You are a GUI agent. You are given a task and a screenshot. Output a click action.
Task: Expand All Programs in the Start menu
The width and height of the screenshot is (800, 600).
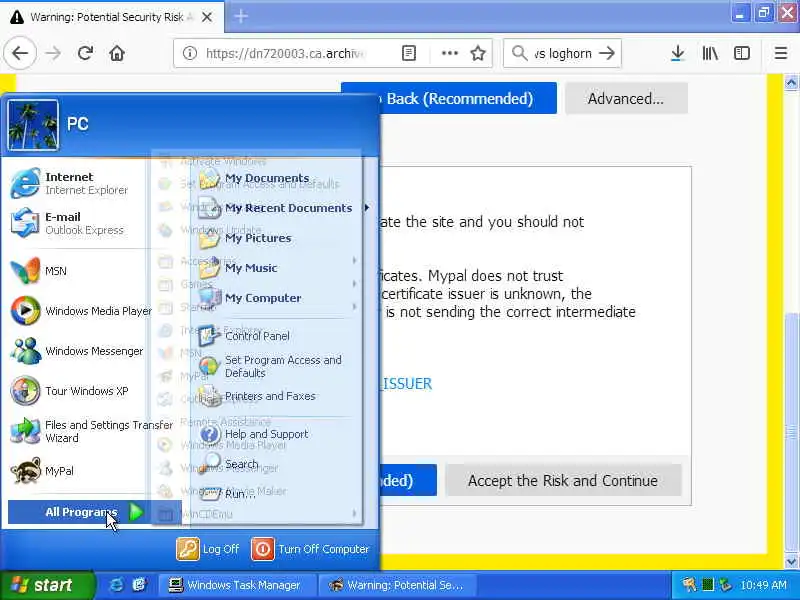pyautogui.click(x=94, y=512)
